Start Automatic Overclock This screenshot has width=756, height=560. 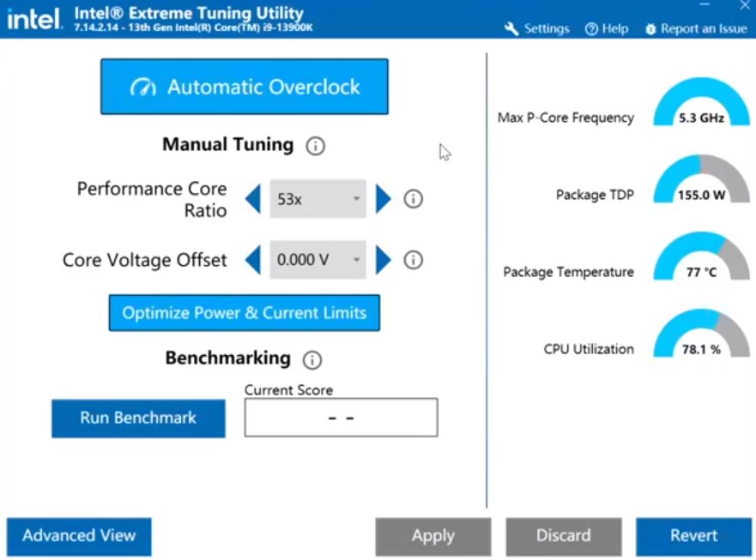tap(245, 87)
